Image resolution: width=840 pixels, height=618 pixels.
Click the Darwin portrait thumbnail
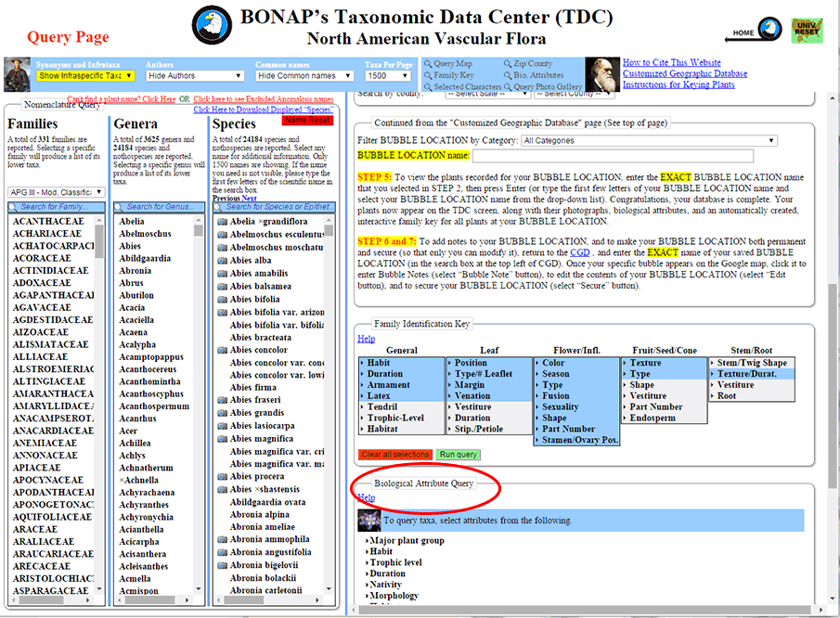click(x=602, y=74)
